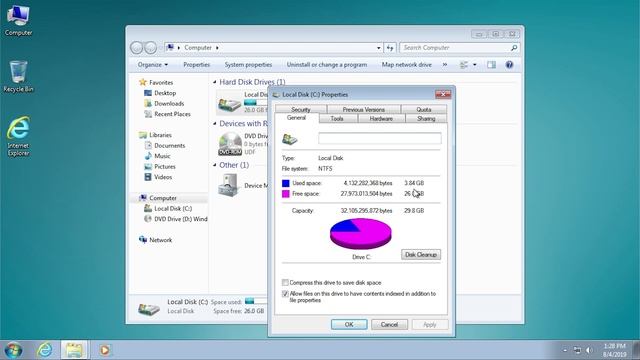Select the Local Disk drive icon in file list
This screenshot has height=360, width=640.
(229, 103)
